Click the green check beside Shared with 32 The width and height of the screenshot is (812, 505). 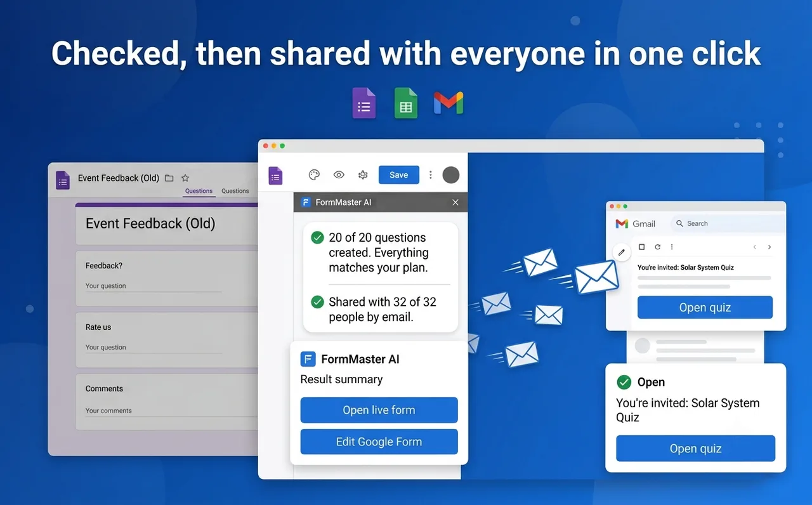(x=317, y=302)
